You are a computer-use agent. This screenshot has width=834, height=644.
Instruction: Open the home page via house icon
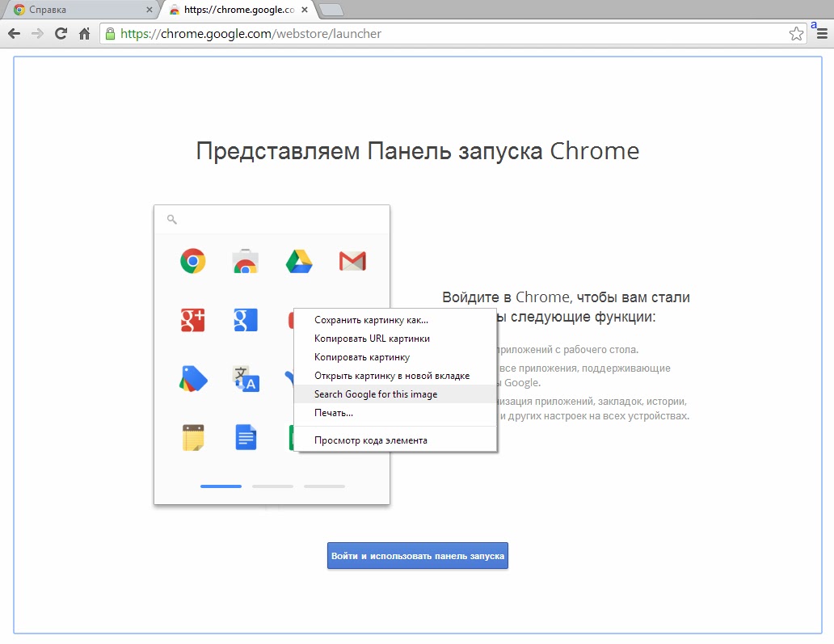coord(85,34)
